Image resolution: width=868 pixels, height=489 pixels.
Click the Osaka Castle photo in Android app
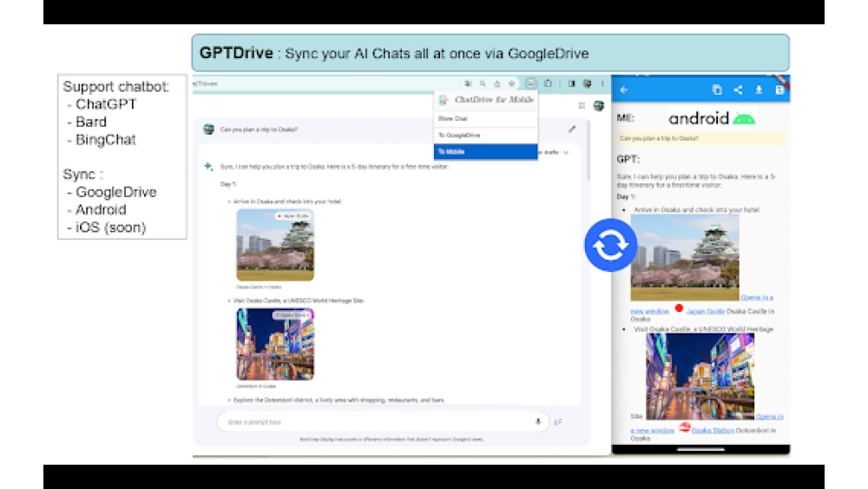point(685,258)
